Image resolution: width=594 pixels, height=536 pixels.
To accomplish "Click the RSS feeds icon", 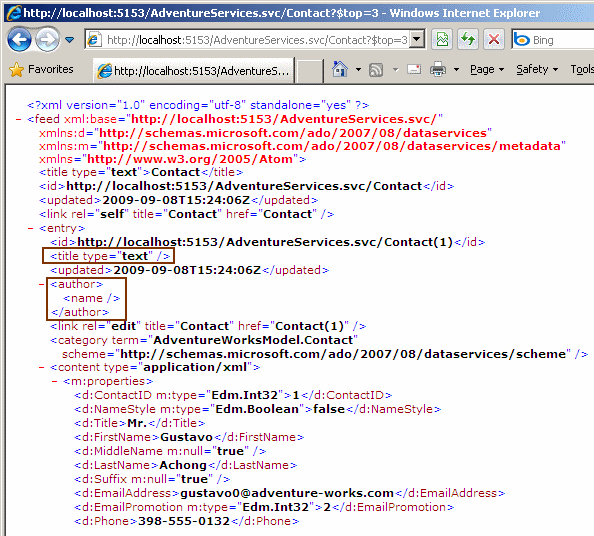I will point(376,70).
